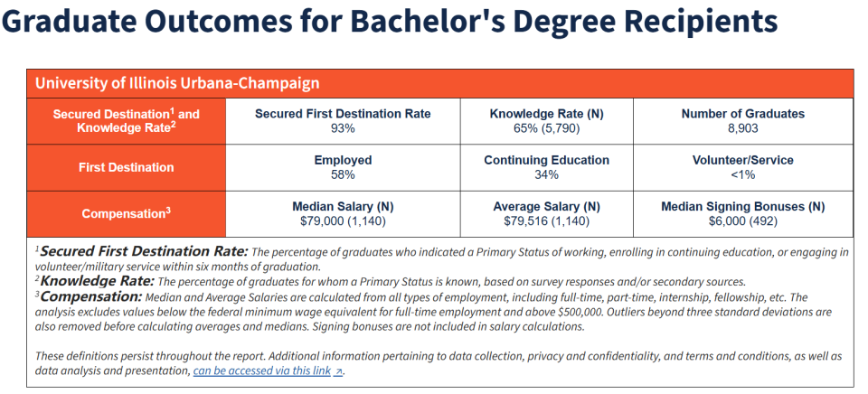The width and height of the screenshot is (868, 394).
Task: Click the Continuing Education 34% cell
Action: click(x=547, y=167)
